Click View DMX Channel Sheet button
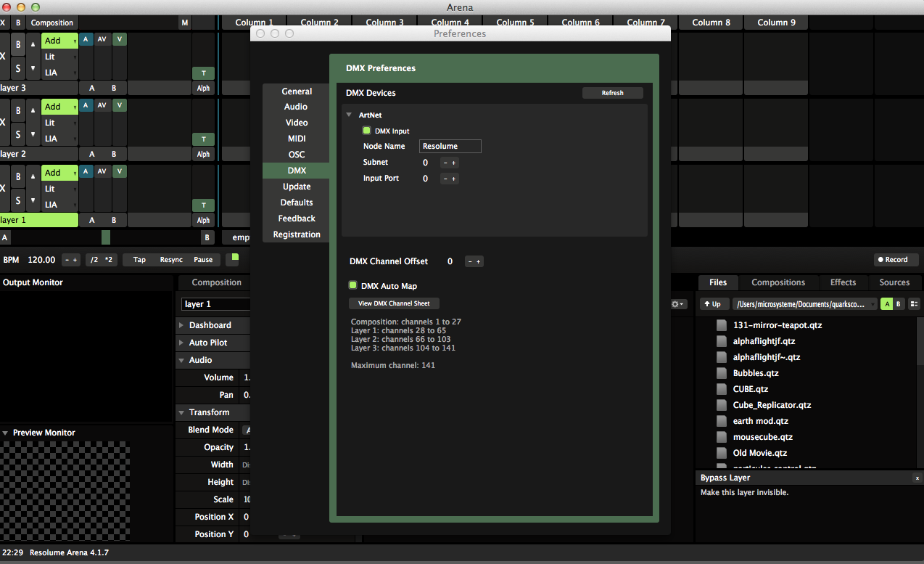 [x=394, y=303]
